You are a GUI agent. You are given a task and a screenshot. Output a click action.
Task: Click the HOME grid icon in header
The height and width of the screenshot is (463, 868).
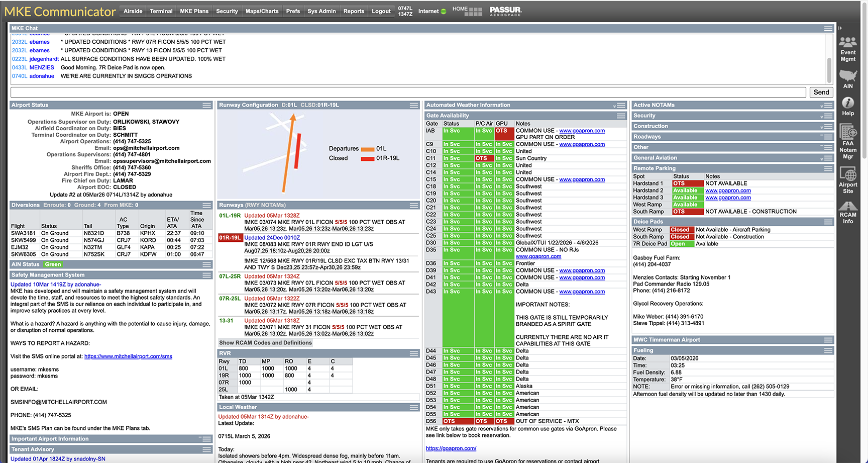(x=473, y=12)
